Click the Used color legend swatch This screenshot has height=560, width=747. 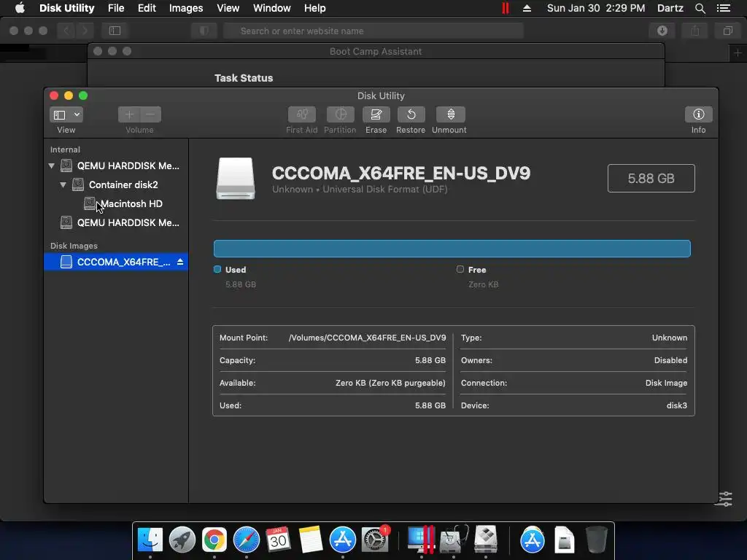pos(217,269)
